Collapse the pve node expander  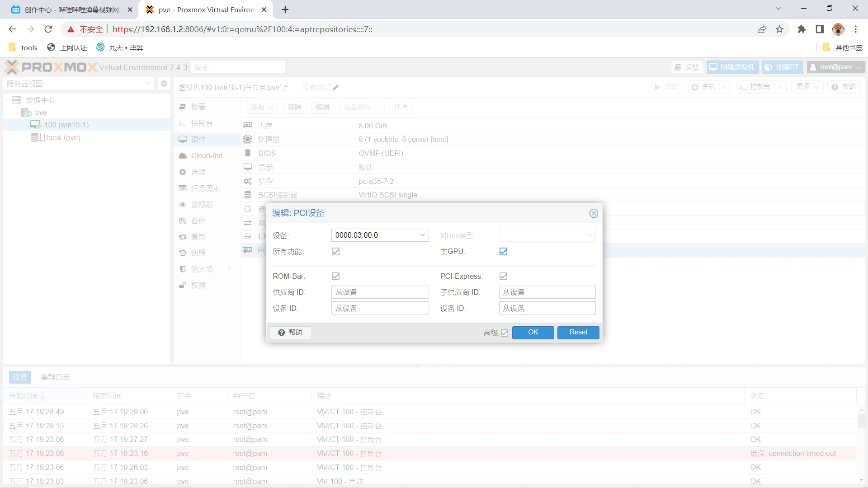click(x=17, y=113)
